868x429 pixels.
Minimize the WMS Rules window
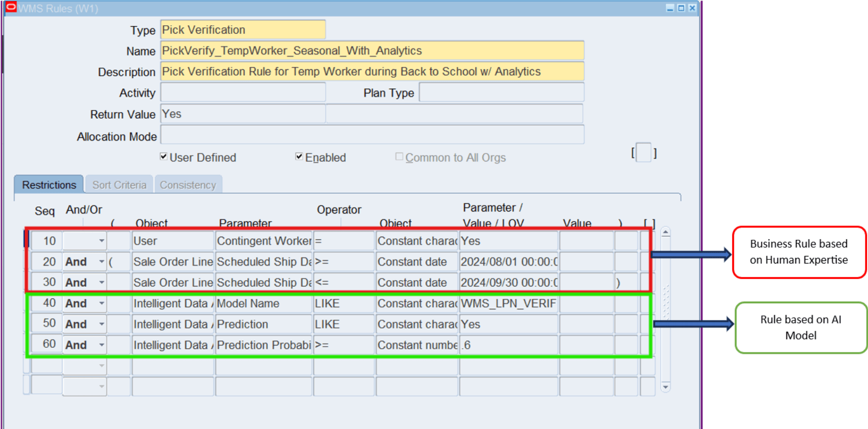coord(670,8)
